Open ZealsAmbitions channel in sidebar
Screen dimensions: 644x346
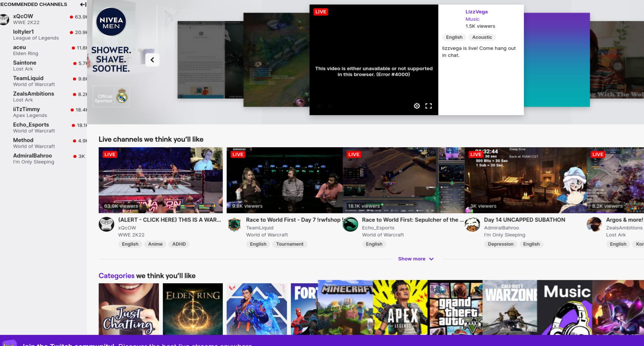tap(44, 97)
